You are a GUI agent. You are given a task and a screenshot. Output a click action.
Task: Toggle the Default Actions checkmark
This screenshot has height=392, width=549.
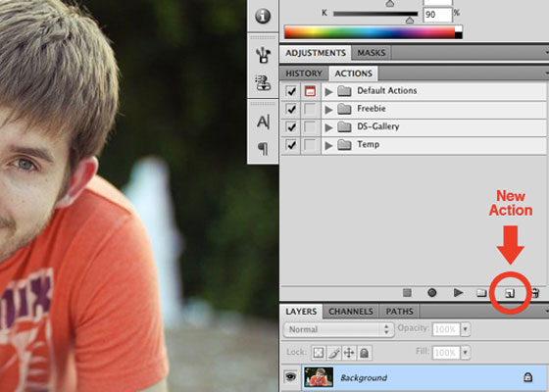[x=291, y=91]
